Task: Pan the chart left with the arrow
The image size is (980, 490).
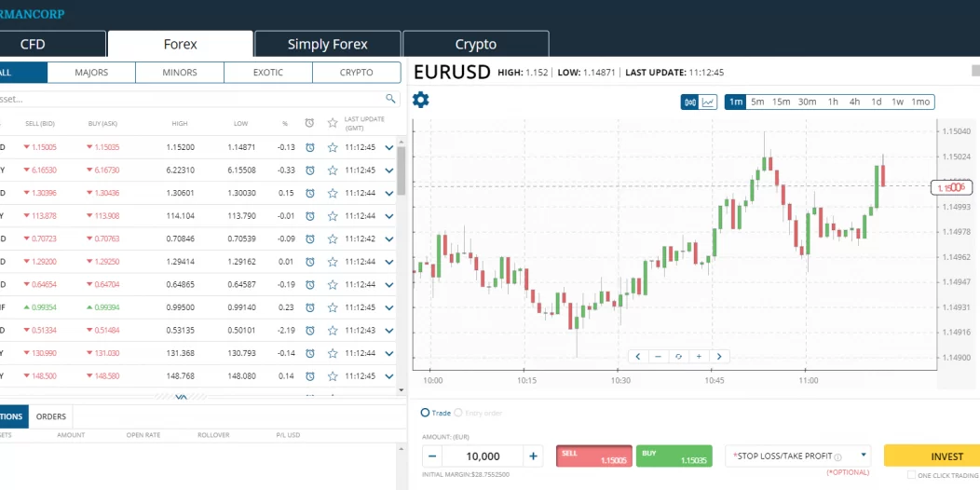Action: 638,356
